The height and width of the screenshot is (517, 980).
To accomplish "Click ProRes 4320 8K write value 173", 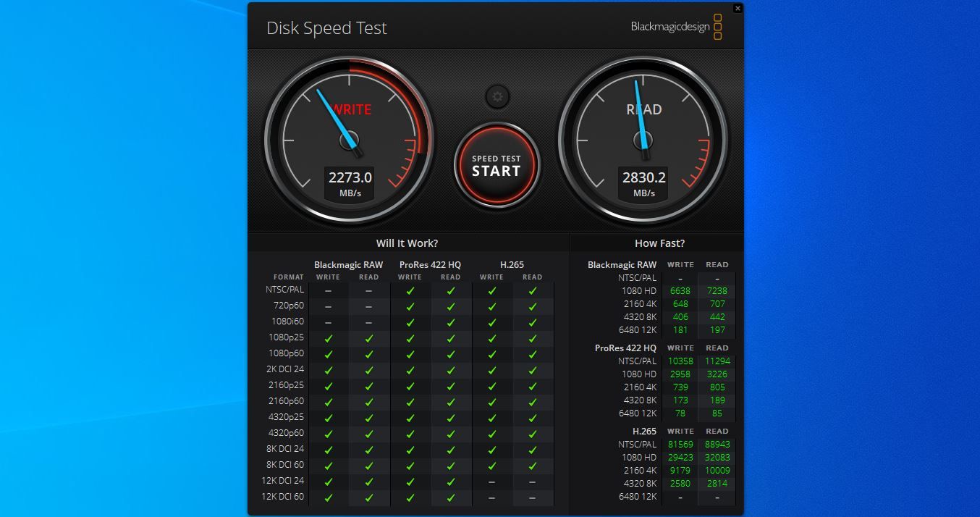I will [x=680, y=400].
